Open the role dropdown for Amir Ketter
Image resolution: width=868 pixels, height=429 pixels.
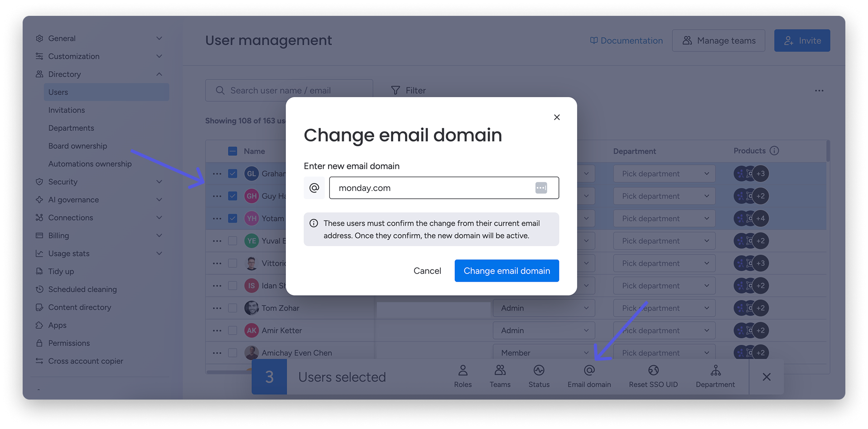[544, 331]
